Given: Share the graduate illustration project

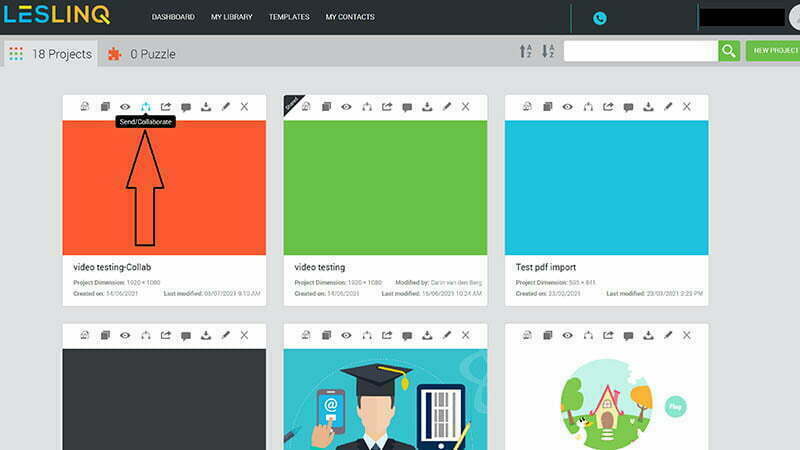Looking at the screenshot, I should coord(387,335).
